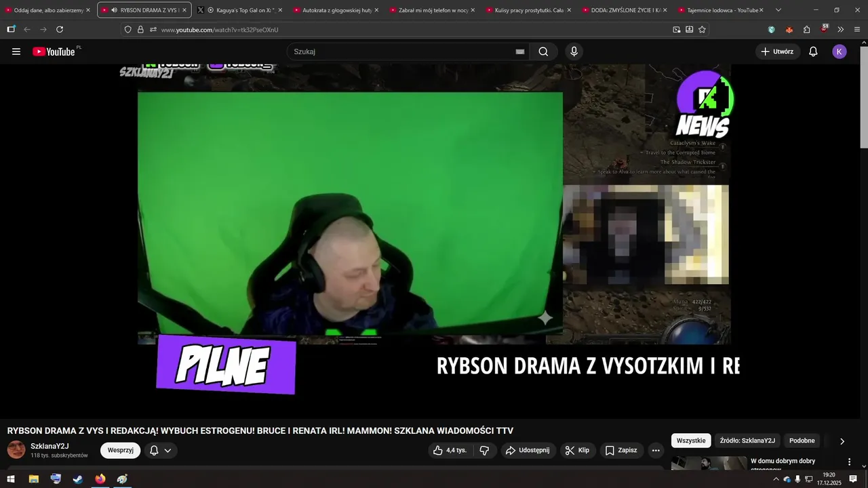The width and height of the screenshot is (868, 488).
Task: Open site permissions icon in address bar
Action: 153,29
